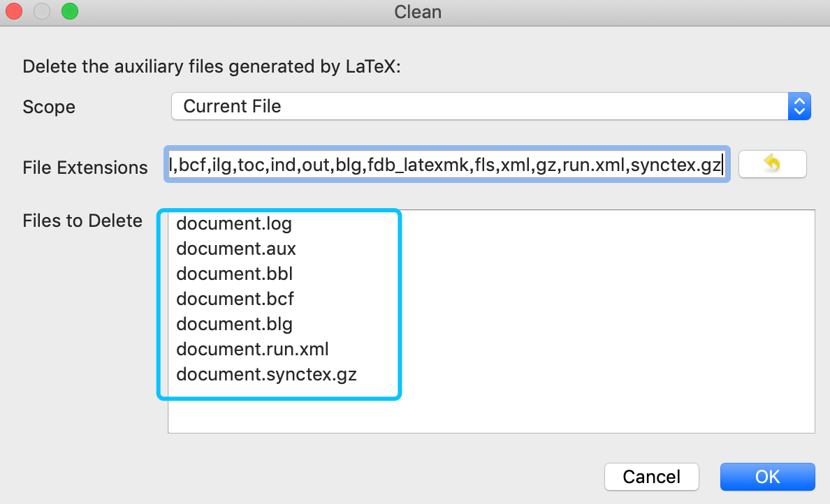Click into the File Extensions text field
Screen dimensions: 830x504
[x=447, y=165]
